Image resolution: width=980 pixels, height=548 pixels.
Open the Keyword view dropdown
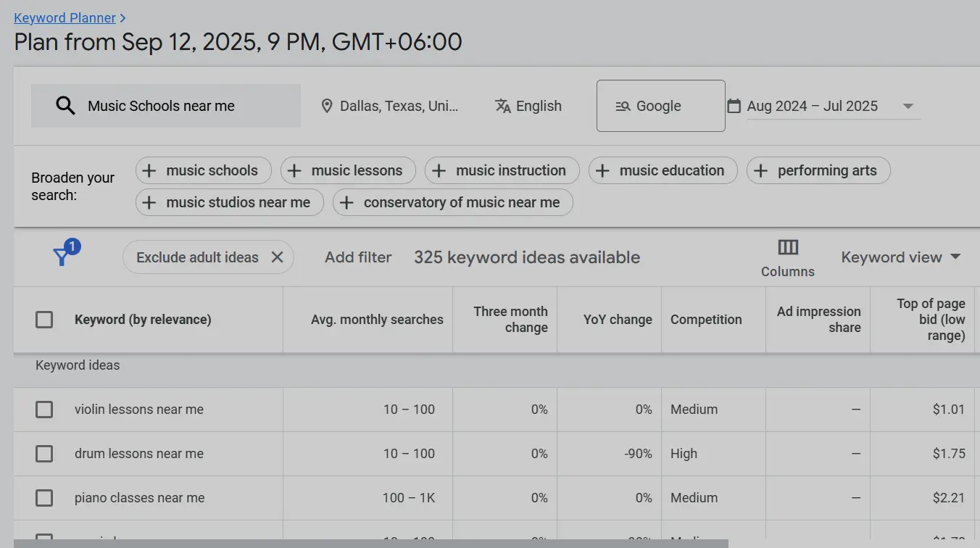(x=901, y=257)
